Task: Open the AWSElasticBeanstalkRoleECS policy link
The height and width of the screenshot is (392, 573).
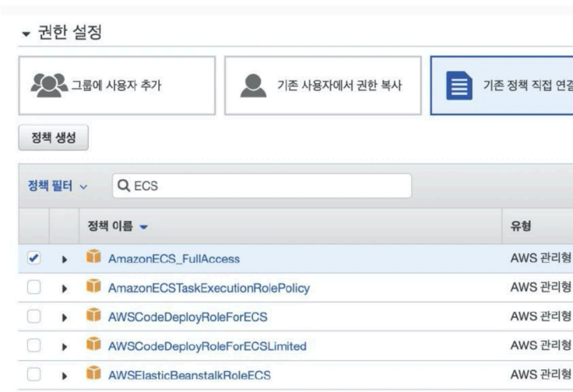Action: coord(189,375)
